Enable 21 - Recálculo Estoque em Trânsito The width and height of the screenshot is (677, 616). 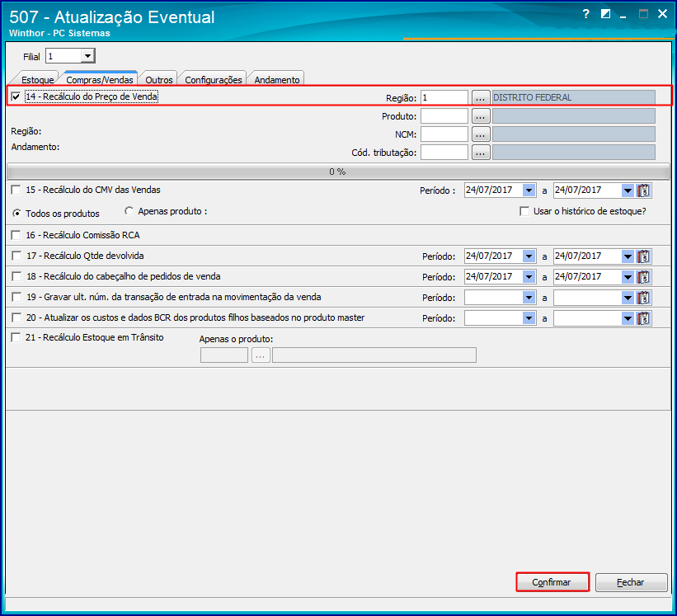(x=16, y=337)
